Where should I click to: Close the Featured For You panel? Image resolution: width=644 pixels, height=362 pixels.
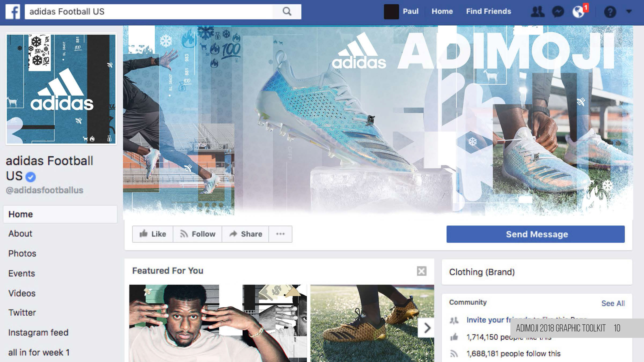pyautogui.click(x=422, y=271)
